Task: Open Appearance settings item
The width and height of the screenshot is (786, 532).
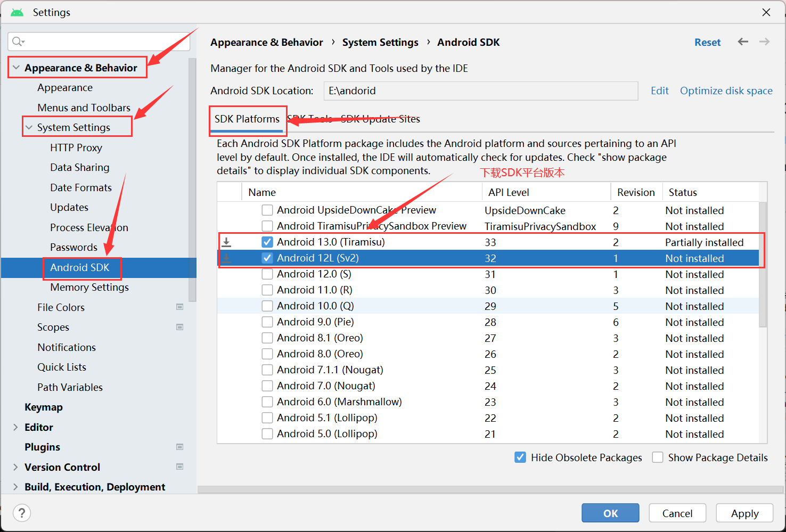Action: pos(65,87)
